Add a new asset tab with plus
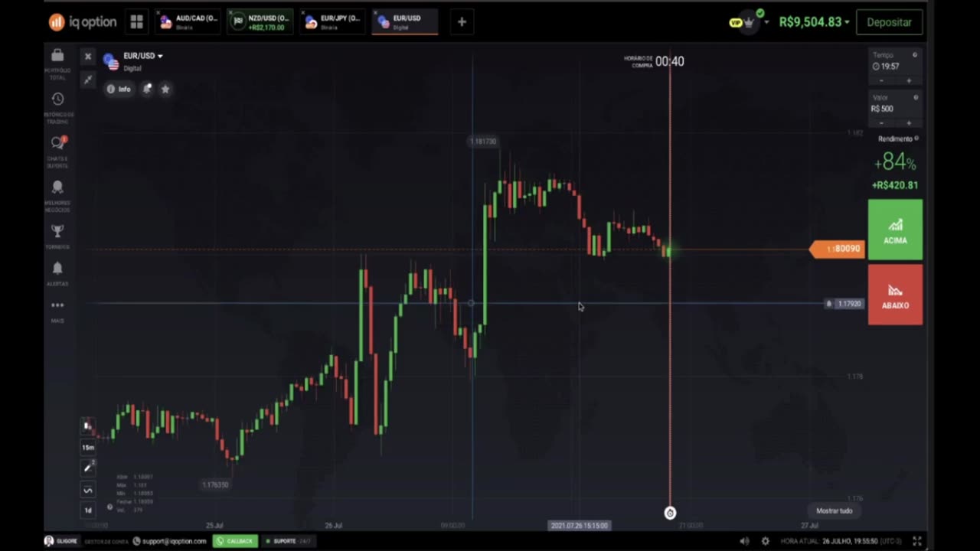The width and height of the screenshot is (980, 551). [x=462, y=22]
